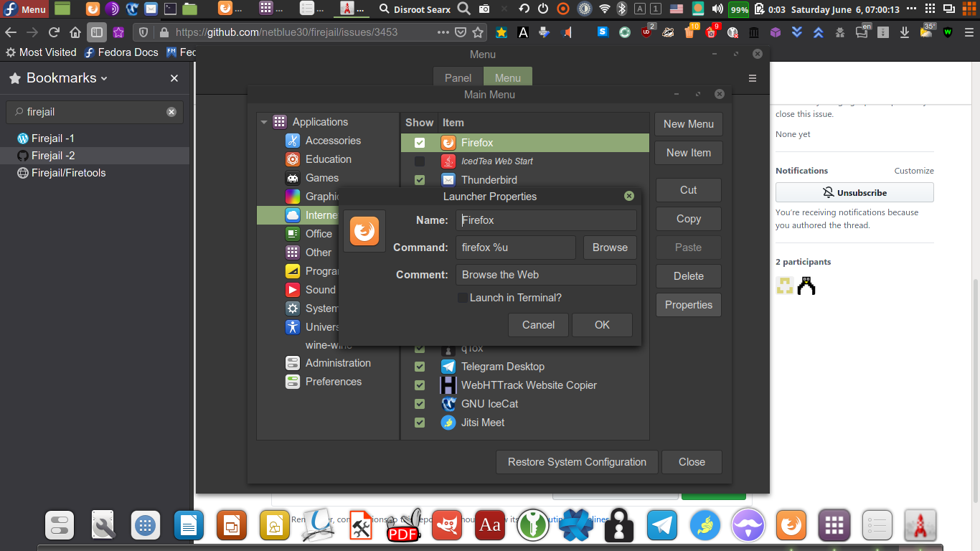This screenshot has height=551, width=980.
Task: Open the Bookmarks sidebar dropdown
Action: (104, 79)
